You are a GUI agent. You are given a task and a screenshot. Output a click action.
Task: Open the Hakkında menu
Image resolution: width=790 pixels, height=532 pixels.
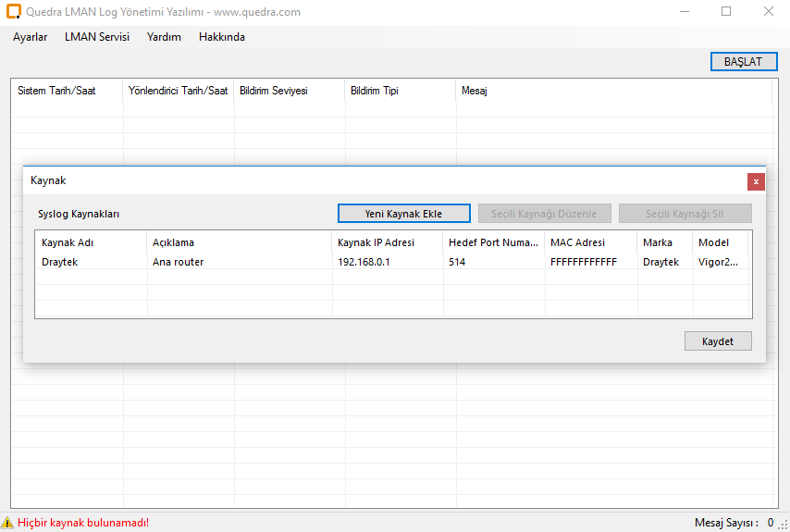coord(222,37)
